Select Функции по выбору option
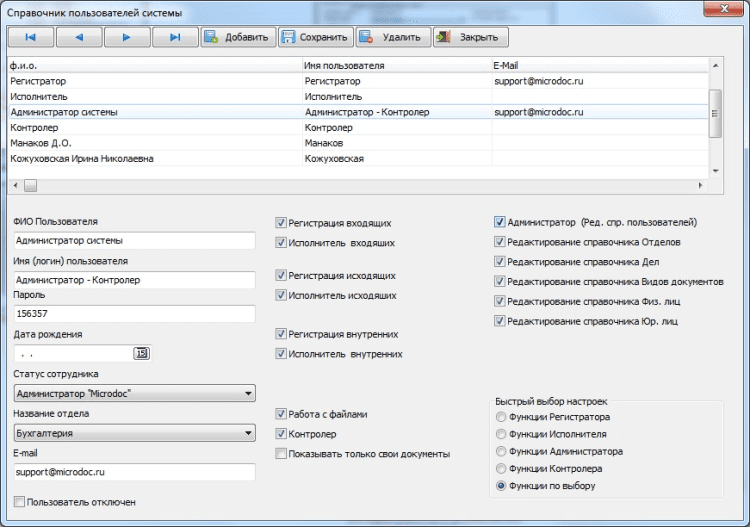This screenshot has width=750, height=527. (501, 486)
